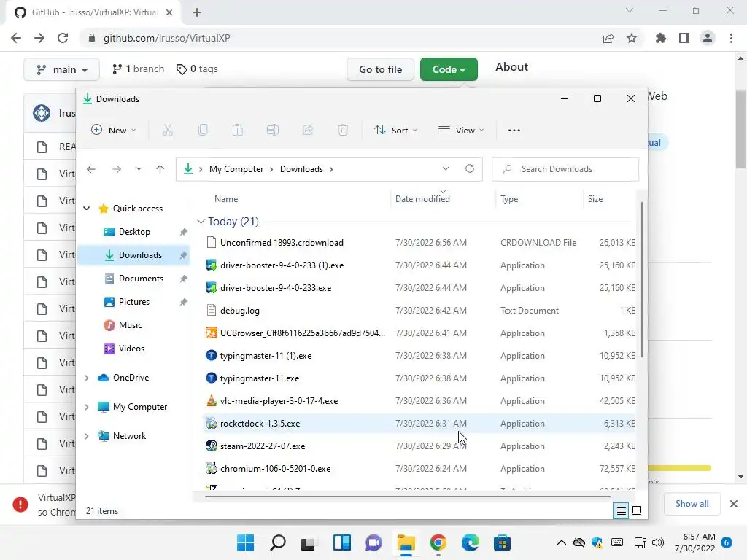Open Chat app from the taskbar
747x560 pixels.
(374, 542)
